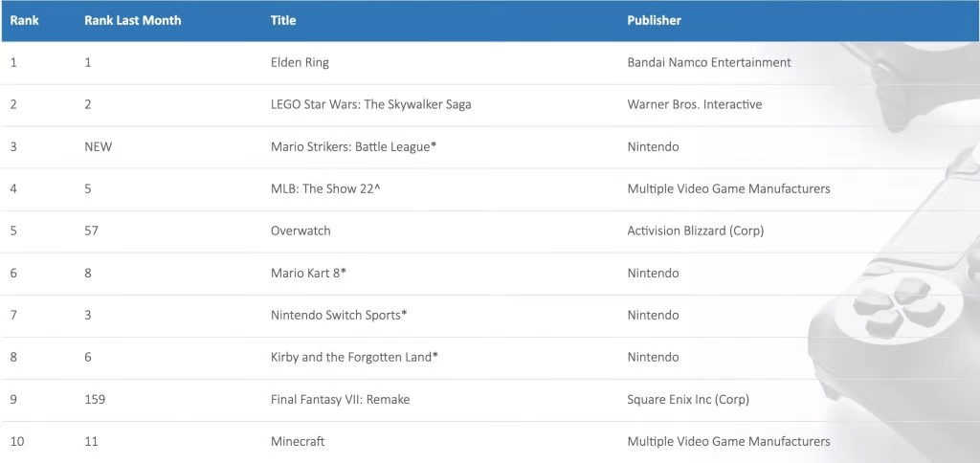
Task: Click the NEW rank label
Action: 99,146
